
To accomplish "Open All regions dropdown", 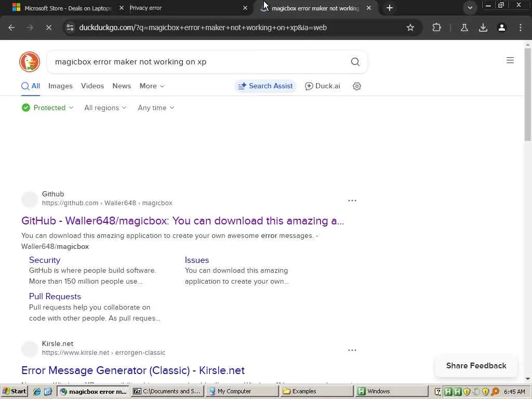I will pyautogui.click(x=105, y=108).
